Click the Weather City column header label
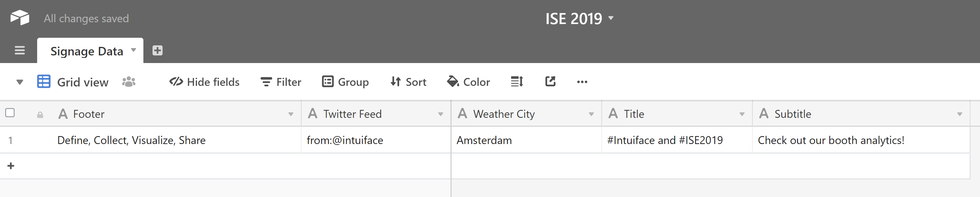Screen dimensions: 980x197 (x=504, y=114)
